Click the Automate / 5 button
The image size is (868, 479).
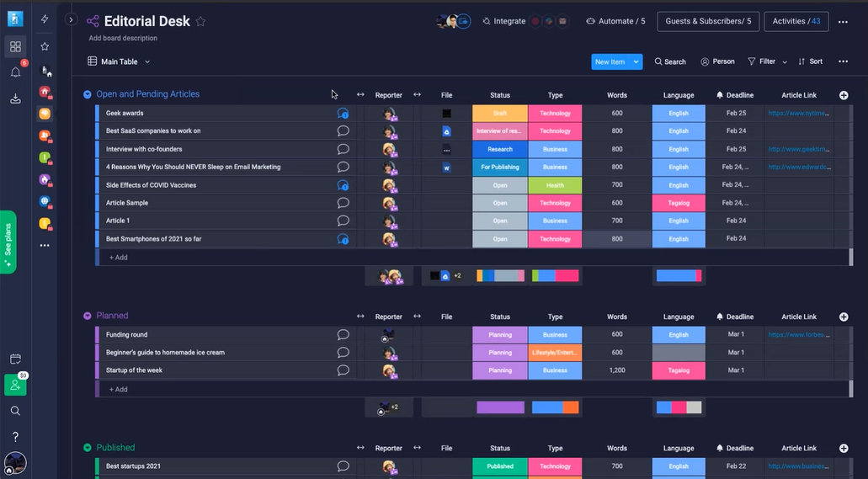coord(615,21)
